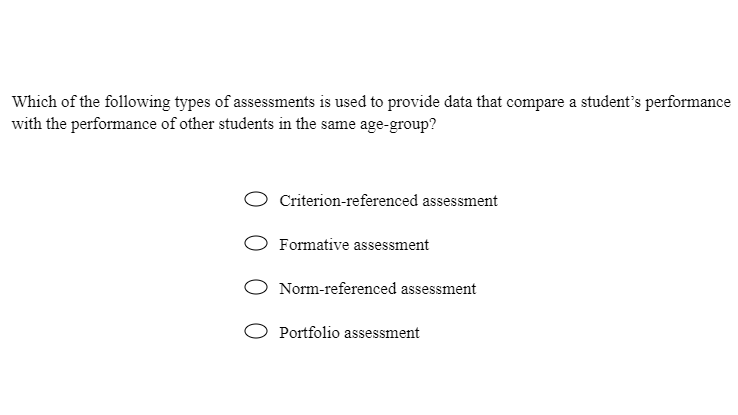Viewport: 738px width, 415px height.
Task: Click 'assessment' after the word Formative
Action: tap(391, 245)
